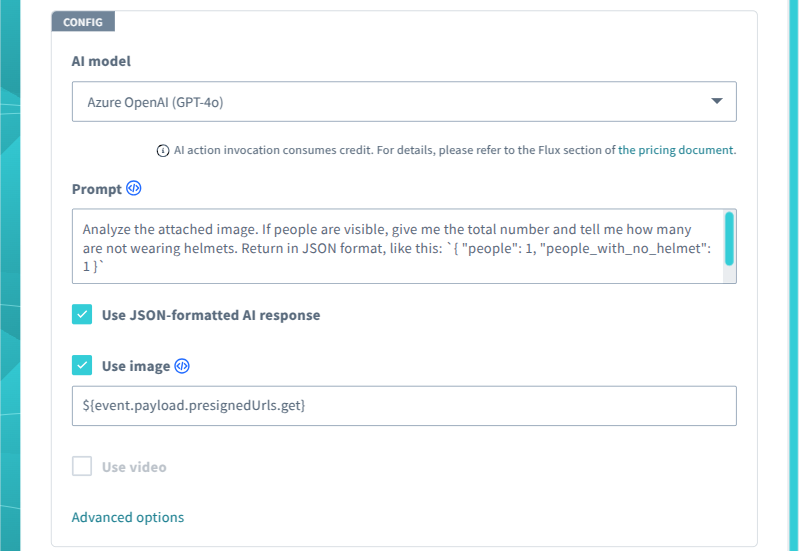The width and height of the screenshot is (799, 551).
Task: Click the placeholder icon next to Prompt
Action: tap(134, 189)
